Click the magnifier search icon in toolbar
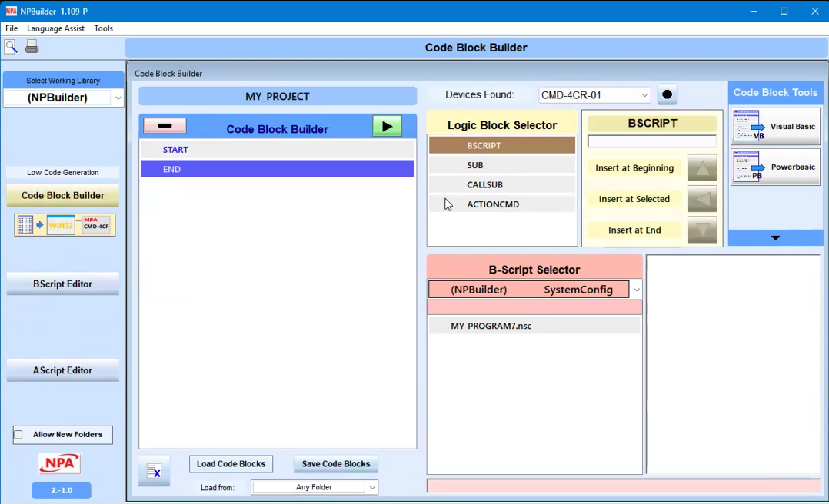The width and height of the screenshot is (829, 504). pyautogui.click(x=11, y=47)
